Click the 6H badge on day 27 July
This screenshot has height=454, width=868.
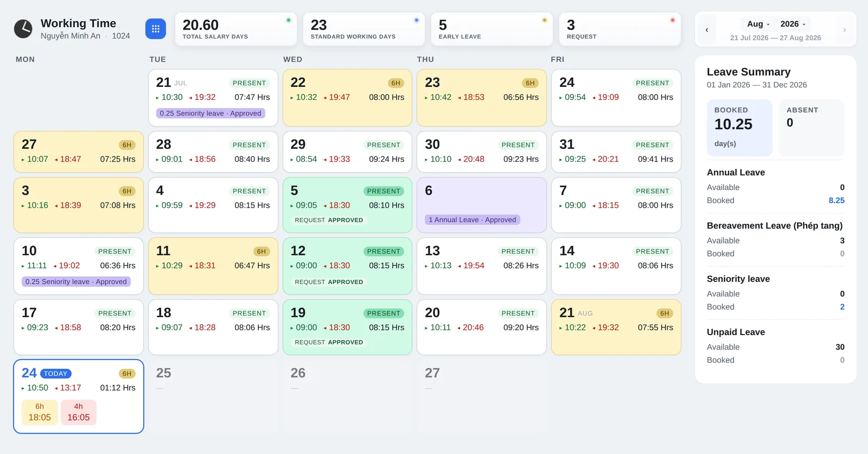click(127, 145)
